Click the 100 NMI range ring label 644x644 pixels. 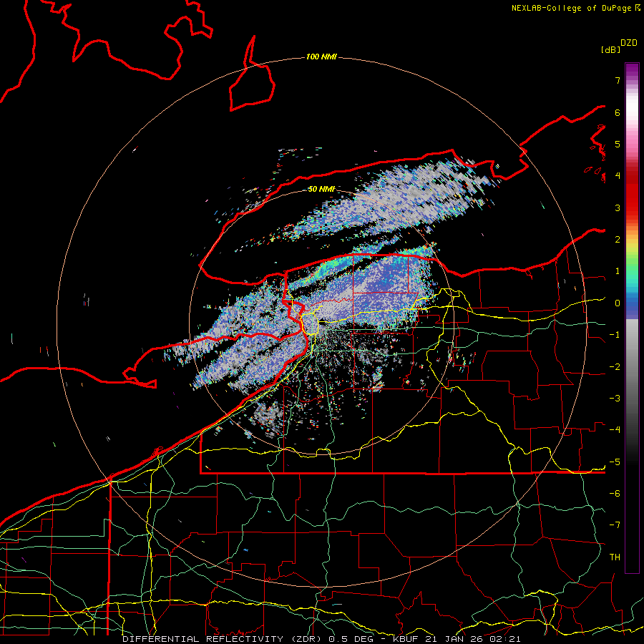coord(321,57)
